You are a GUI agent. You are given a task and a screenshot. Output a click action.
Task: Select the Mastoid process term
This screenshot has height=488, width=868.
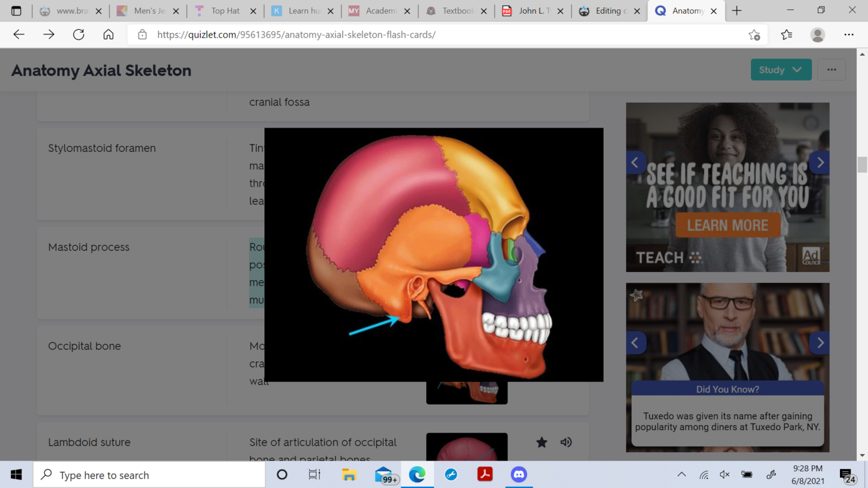(88, 247)
